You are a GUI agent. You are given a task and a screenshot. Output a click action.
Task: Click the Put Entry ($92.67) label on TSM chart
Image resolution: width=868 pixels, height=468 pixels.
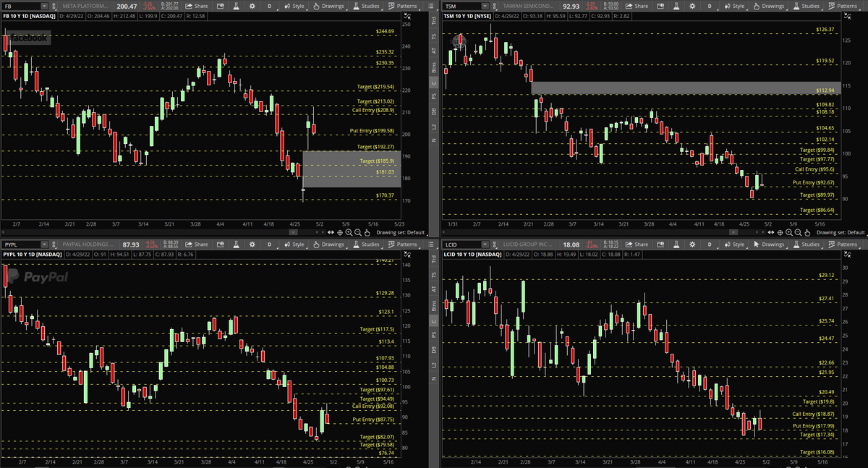pyautogui.click(x=814, y=182)
